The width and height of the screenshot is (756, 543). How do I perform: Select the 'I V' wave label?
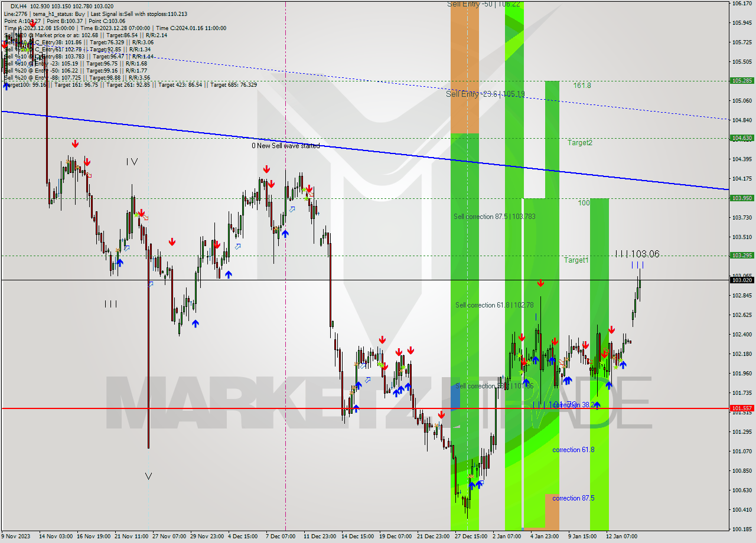pyautogui.click(x=132, y=161)
